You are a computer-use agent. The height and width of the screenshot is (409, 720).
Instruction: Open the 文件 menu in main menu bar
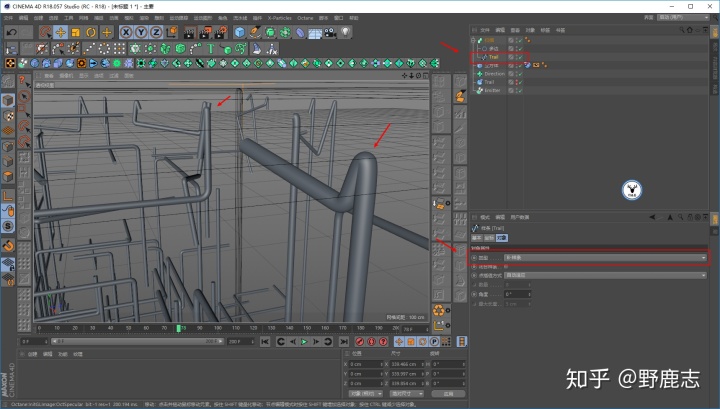point(8,18)
